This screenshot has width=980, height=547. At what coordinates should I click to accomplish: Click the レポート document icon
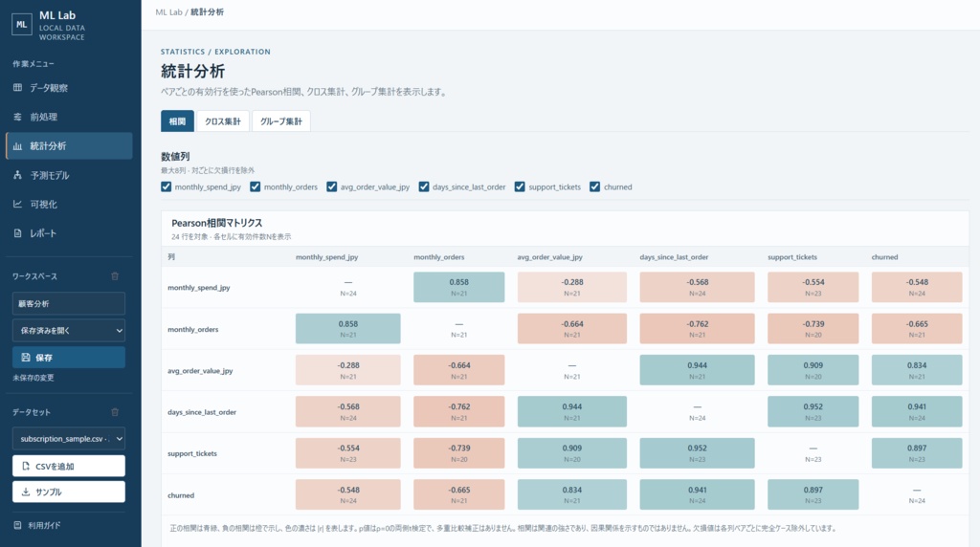coord(17,233)
